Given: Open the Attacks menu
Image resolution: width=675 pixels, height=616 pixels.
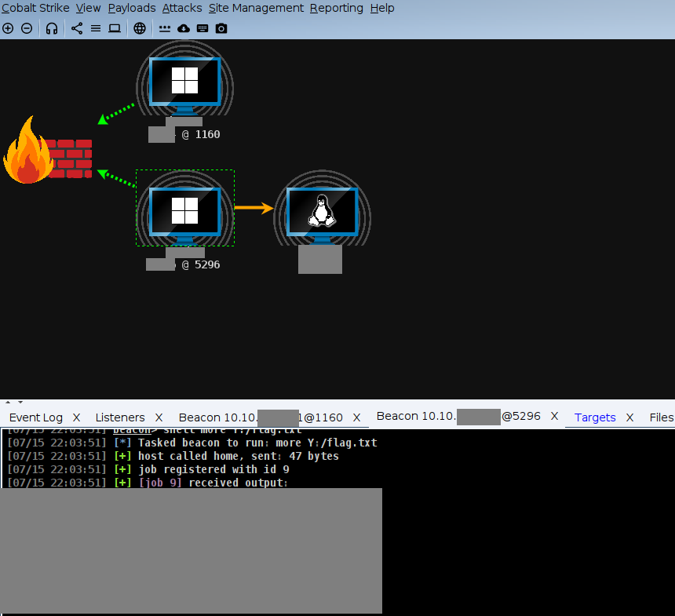Looking at the screenshot, I should [182, 8].
